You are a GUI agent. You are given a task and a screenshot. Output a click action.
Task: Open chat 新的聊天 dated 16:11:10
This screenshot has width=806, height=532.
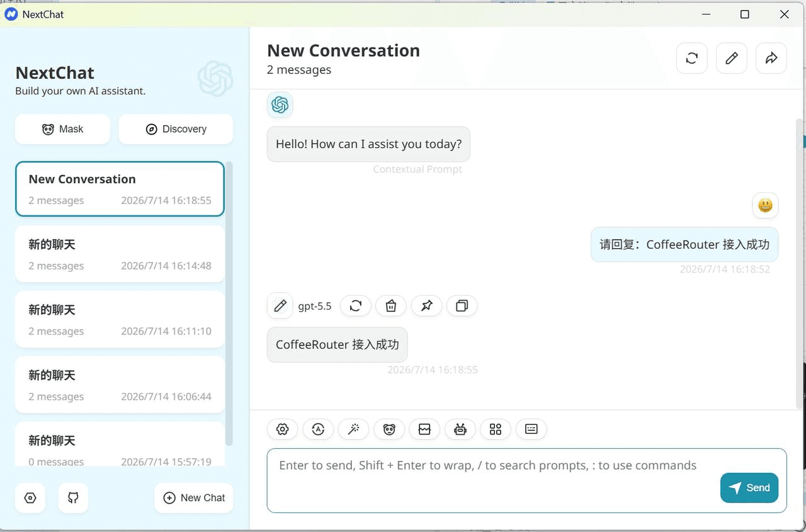click(120, 319)
